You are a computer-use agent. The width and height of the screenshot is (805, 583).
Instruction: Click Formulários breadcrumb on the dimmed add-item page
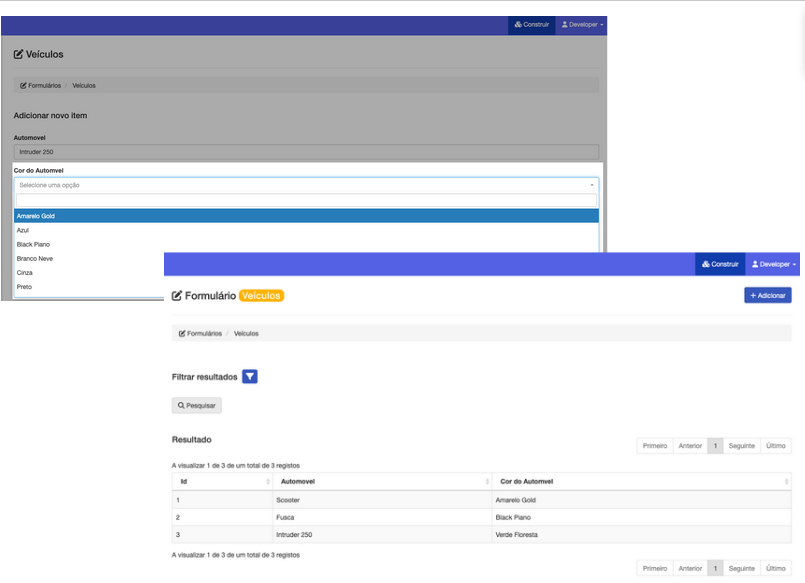[x=41, y=85]
